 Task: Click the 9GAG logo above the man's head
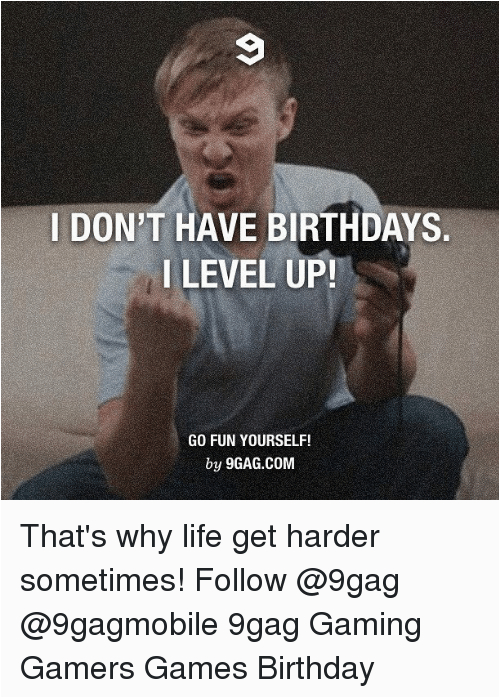coord(250,49)
